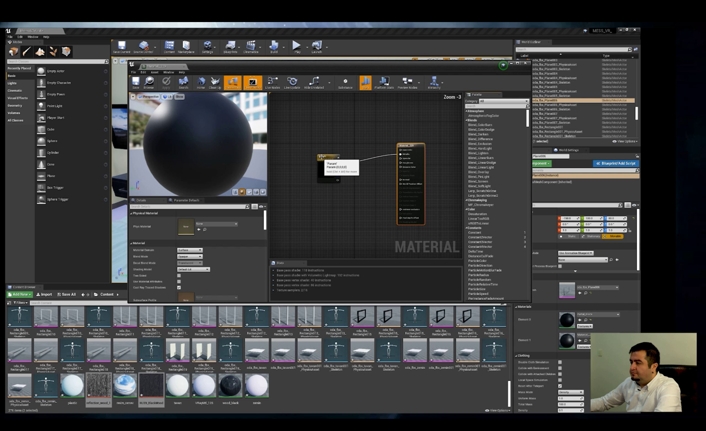Image resolution: width=706 pixels, height=431 pixels.
Task: Set mobility to Movable
Action: coord(613,236)
